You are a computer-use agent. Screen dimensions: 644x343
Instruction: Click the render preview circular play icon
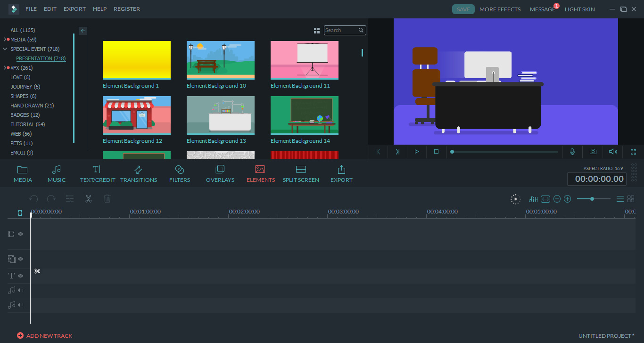pos(516,199)
